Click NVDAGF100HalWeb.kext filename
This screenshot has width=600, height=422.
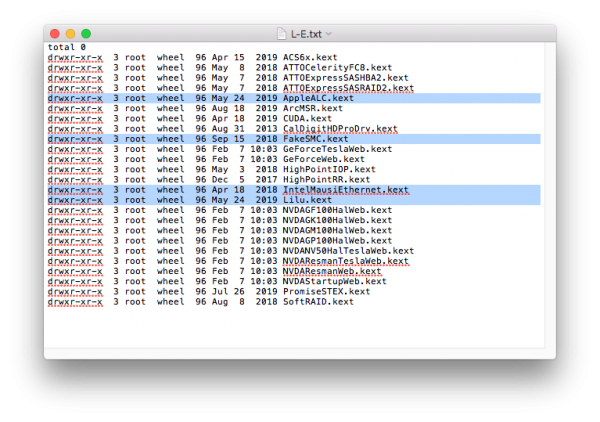(338, 210)
